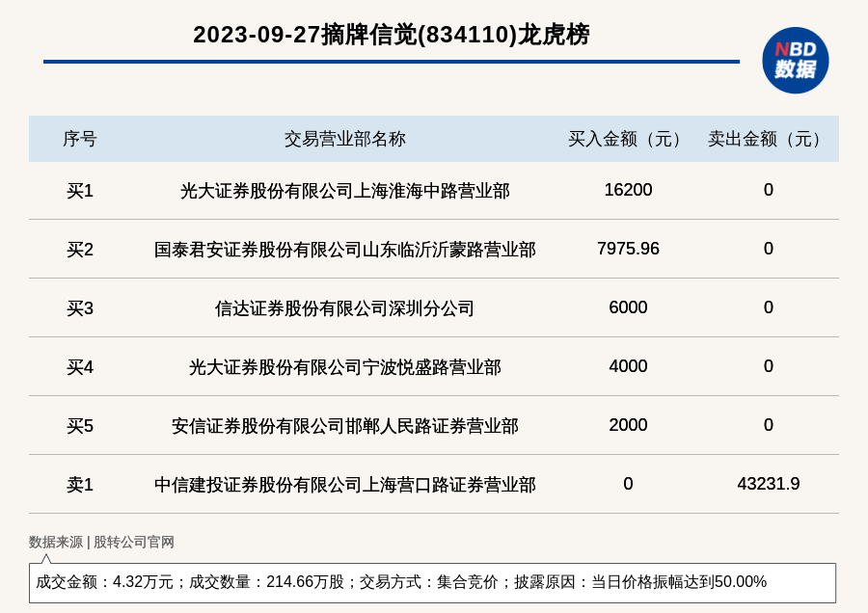Click buy amount 7975.96

[628, 249]
